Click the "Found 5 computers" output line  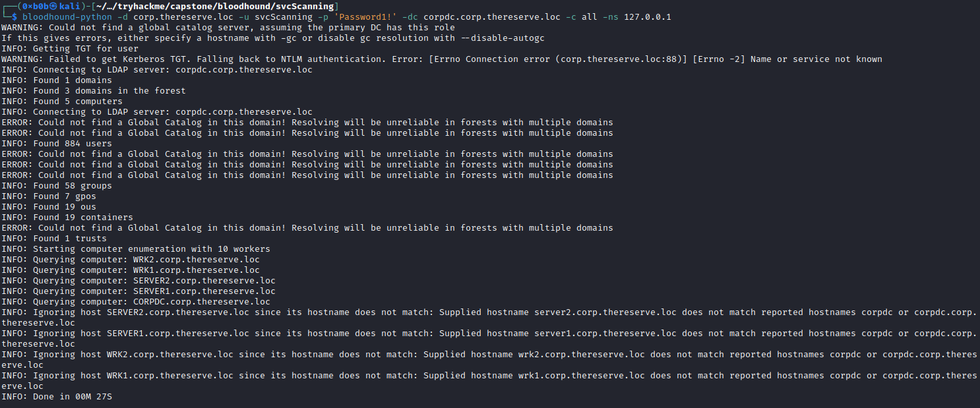(62, 102)
